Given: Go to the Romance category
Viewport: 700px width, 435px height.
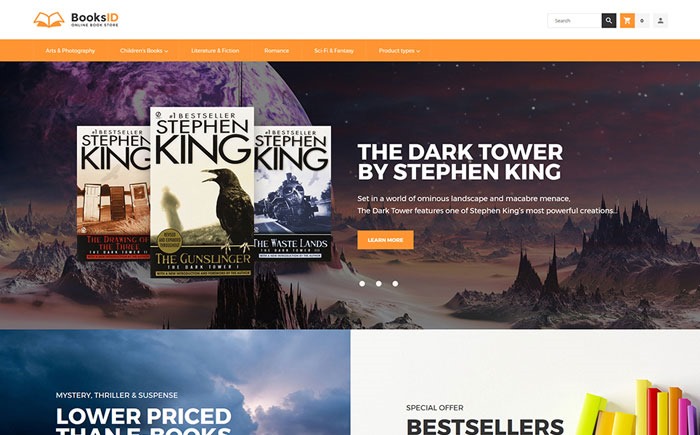Looking at the screenshot, I should (276, 51).
